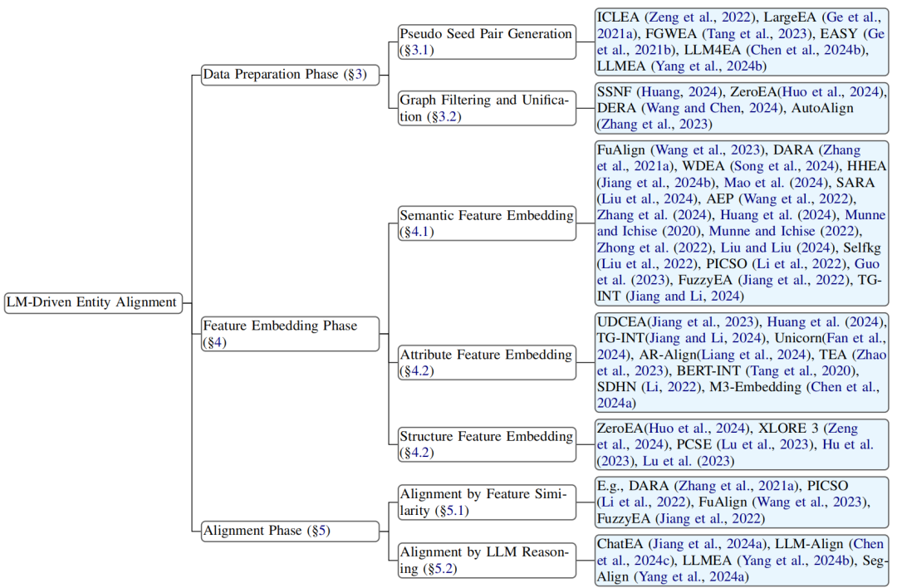897x588 pixels.
Task: Open citation Chen et al., 2024b for LLM4EA
Action: coord(805,51)
